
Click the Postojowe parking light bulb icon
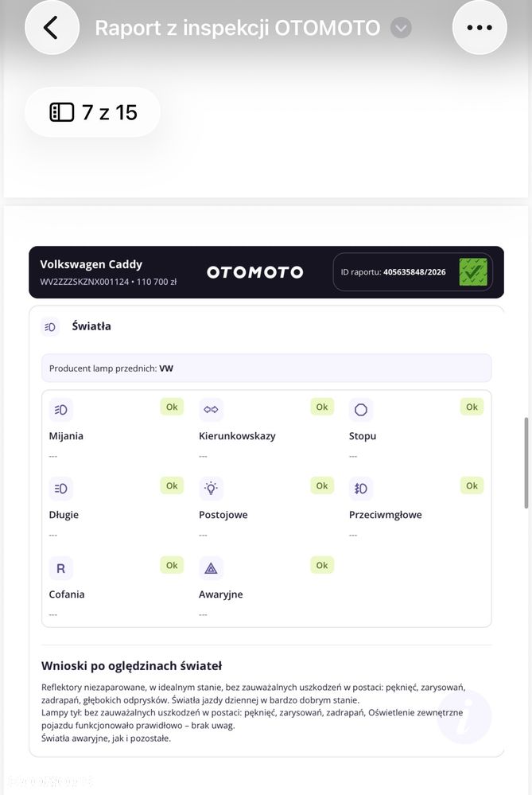[212, 489]
